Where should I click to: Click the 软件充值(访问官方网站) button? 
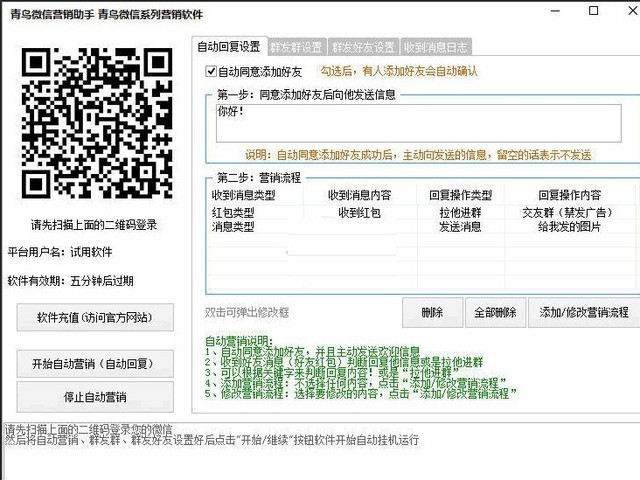(95, 317)
